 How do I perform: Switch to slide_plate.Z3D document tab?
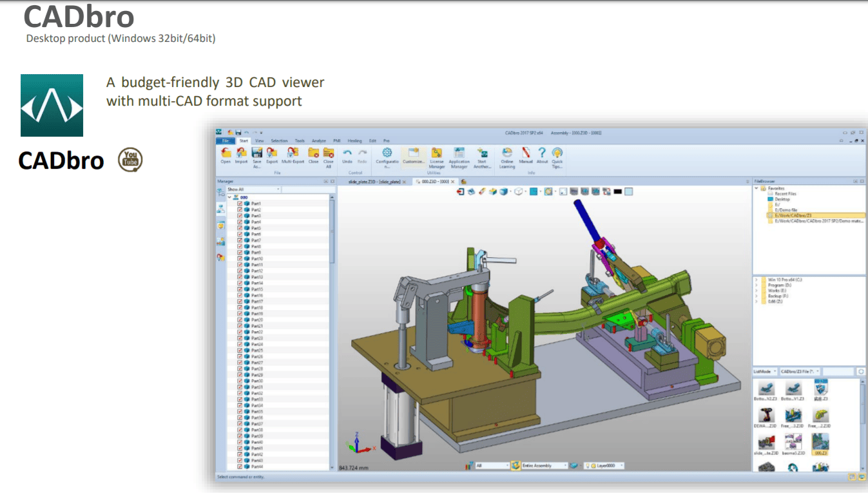tap(374, 182)
